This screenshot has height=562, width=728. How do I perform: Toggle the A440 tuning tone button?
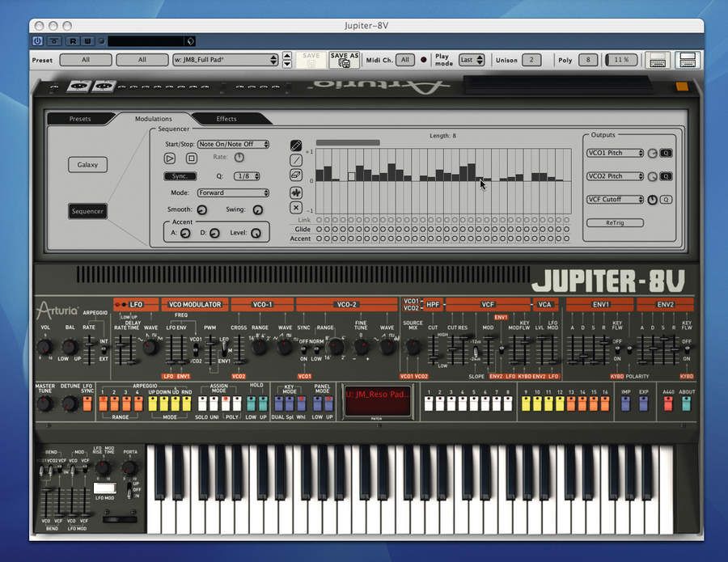(668, 404)
